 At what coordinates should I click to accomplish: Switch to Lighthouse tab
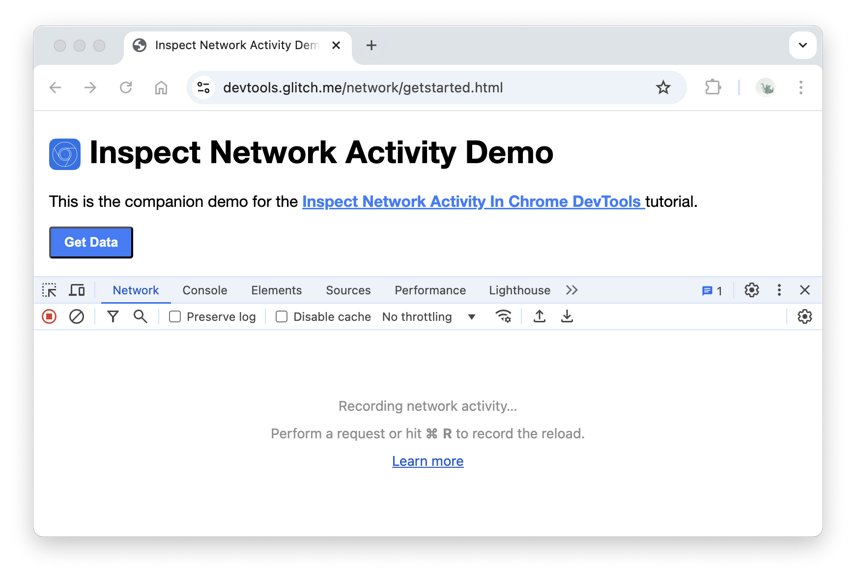(x=520, y=290)
